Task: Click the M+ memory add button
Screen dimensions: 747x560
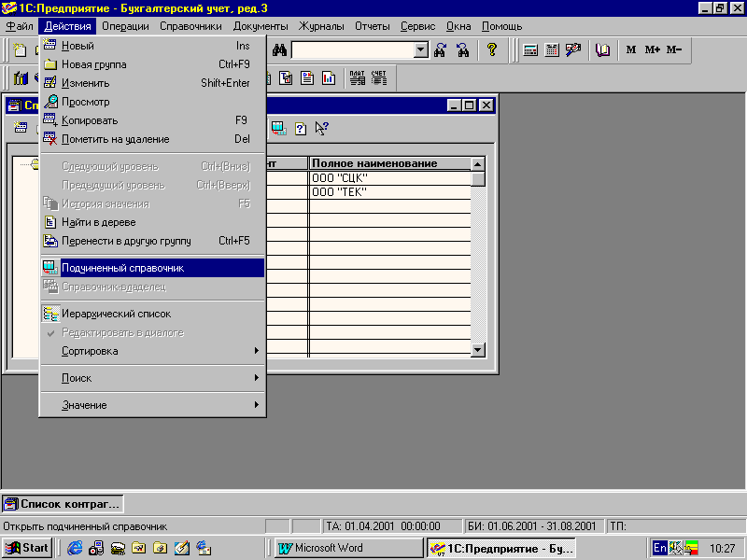Action: tap(652, 49)
